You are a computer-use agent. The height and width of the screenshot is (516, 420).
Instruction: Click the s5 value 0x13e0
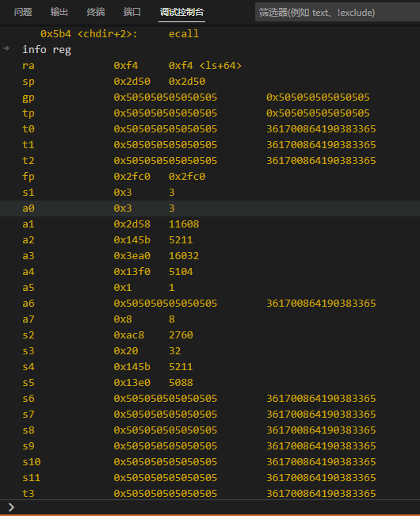click(x=132, y=382)
